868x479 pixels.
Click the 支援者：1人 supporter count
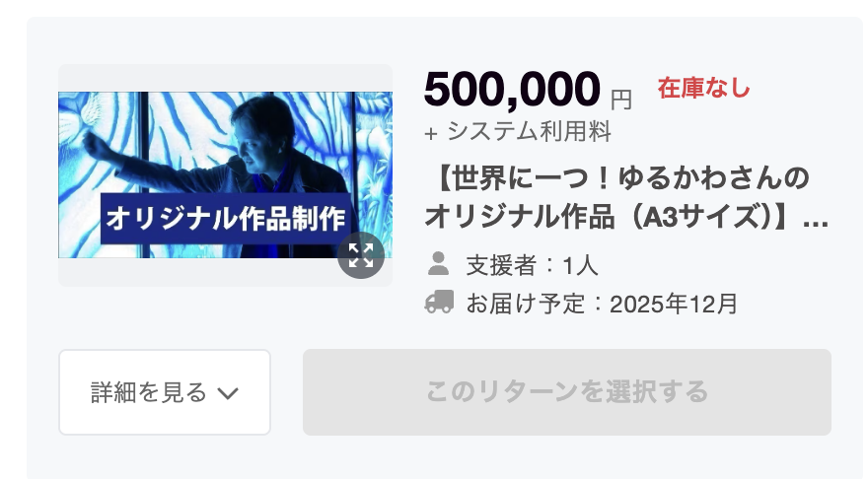click(x=532, y=265)
